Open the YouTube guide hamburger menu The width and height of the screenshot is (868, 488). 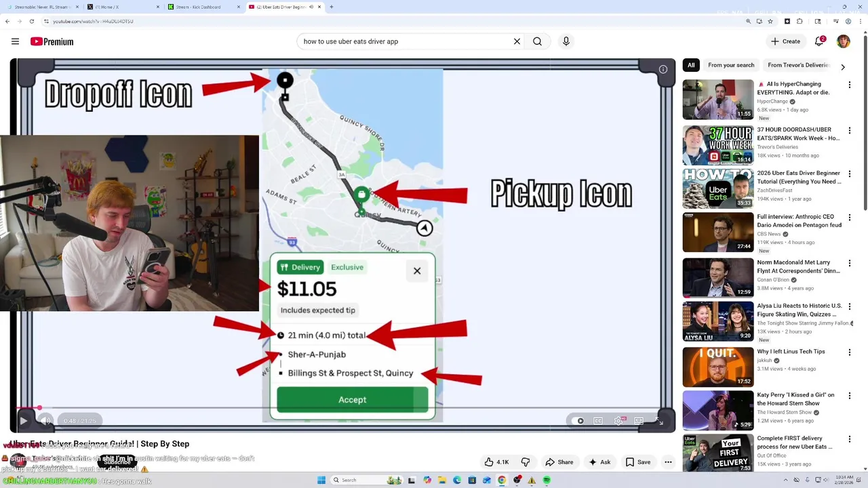point(15,41)
